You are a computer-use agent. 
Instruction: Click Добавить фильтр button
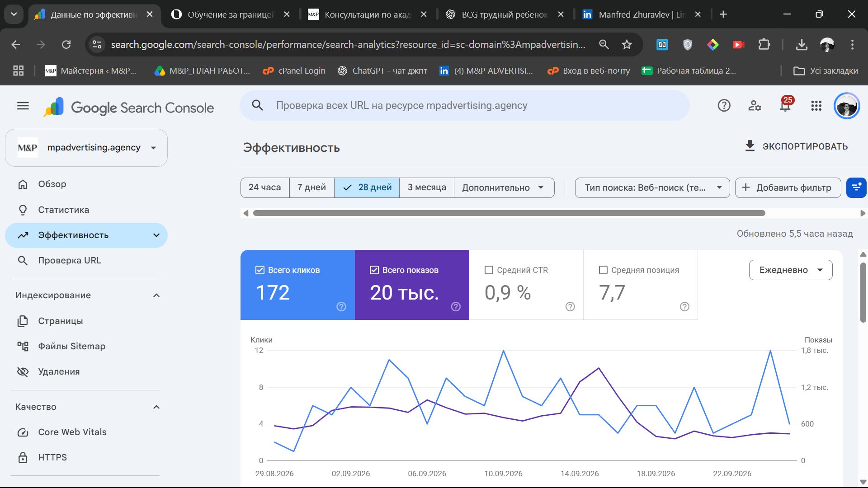[788, 188]
